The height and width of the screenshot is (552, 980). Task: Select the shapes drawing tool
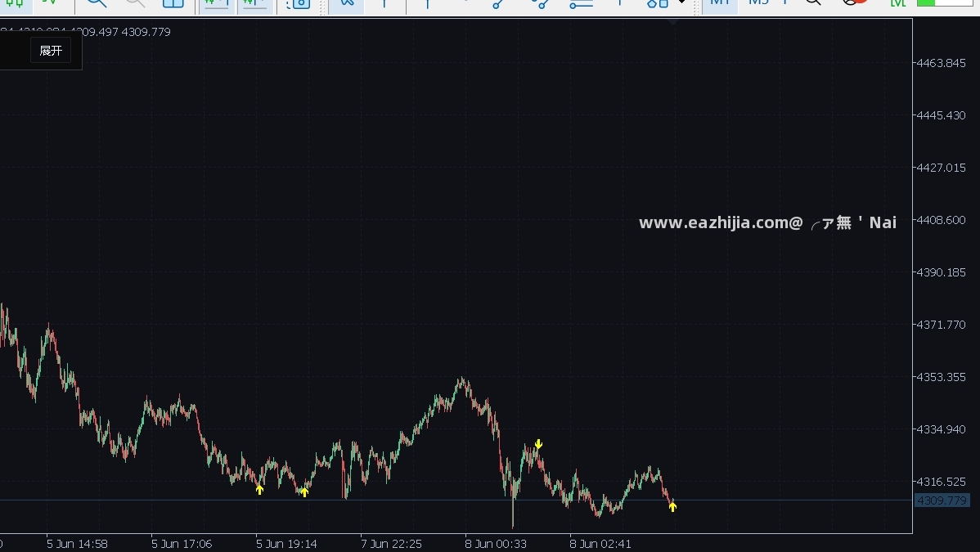point(657,3)
